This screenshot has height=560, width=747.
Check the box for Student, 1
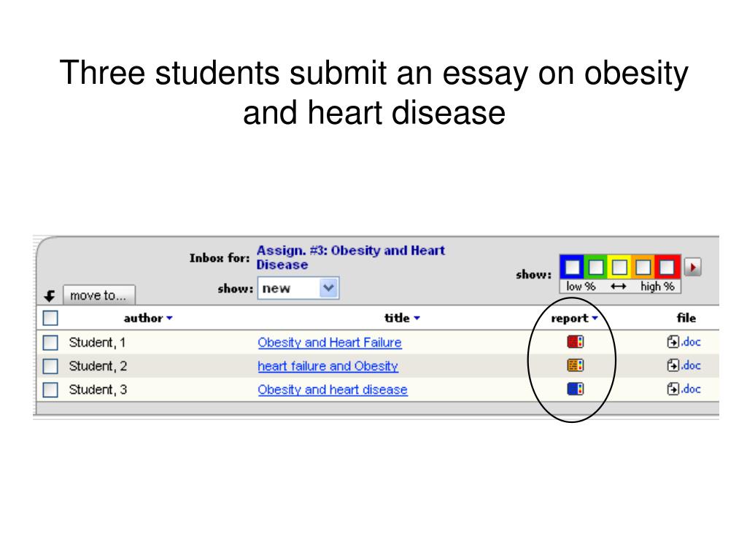coord(50,343)
